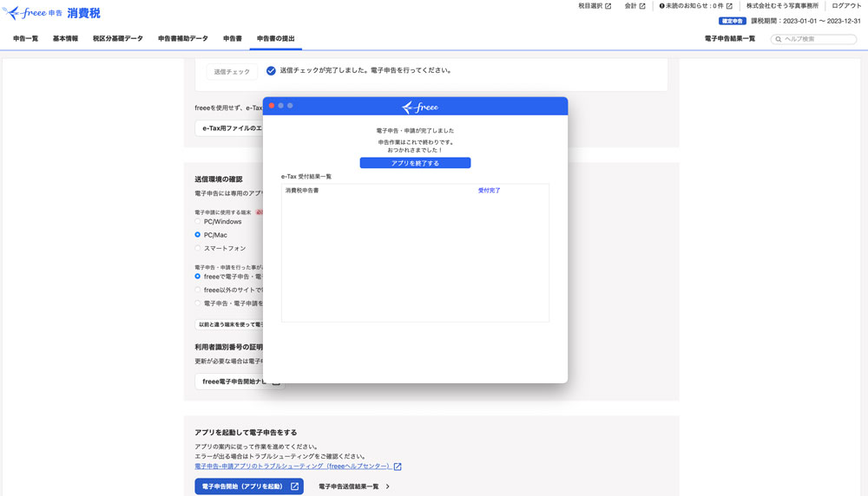Click external-link icon beside 税目選択
This screenshot has height=496, width=868.
point(608,6)
